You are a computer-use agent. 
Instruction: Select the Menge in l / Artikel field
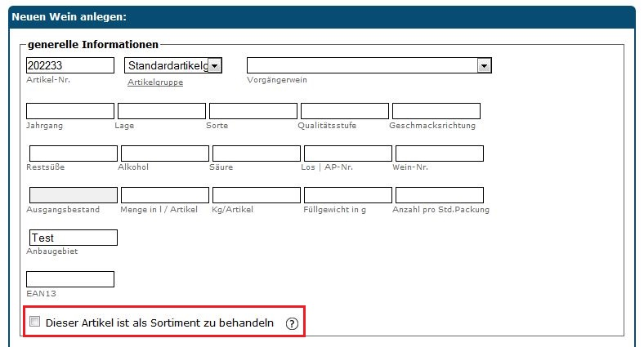(165, 195)
